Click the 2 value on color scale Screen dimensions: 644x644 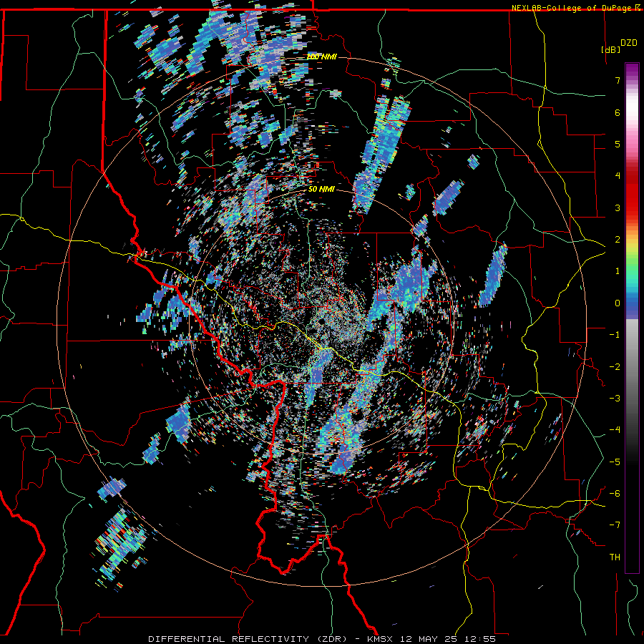tap(618, 240)
